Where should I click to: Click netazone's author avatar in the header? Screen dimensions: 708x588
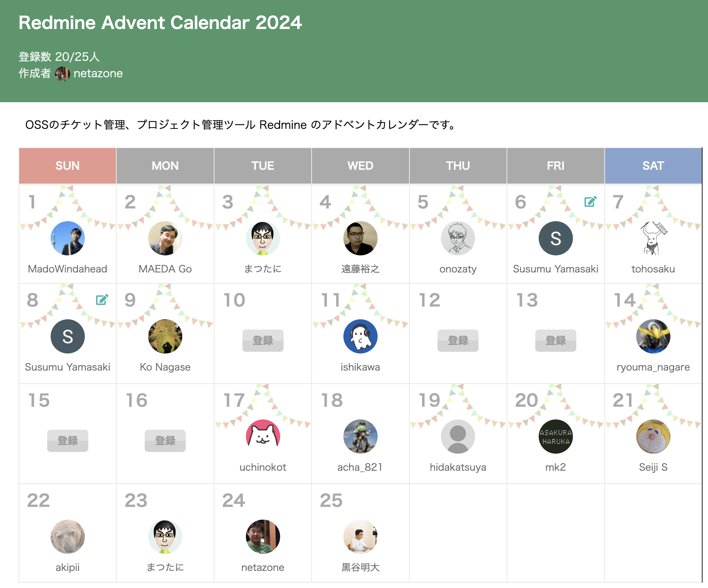coord(62,74)
